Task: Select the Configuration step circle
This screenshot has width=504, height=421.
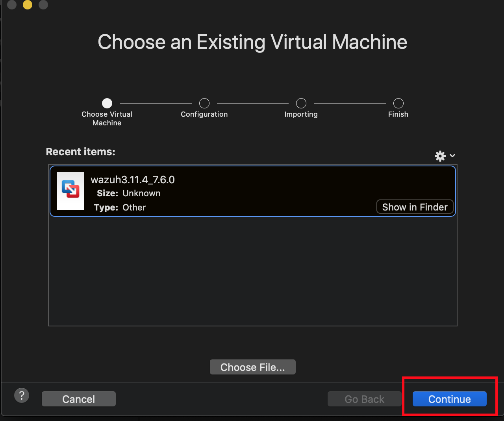Action: (x=204, y=103)
